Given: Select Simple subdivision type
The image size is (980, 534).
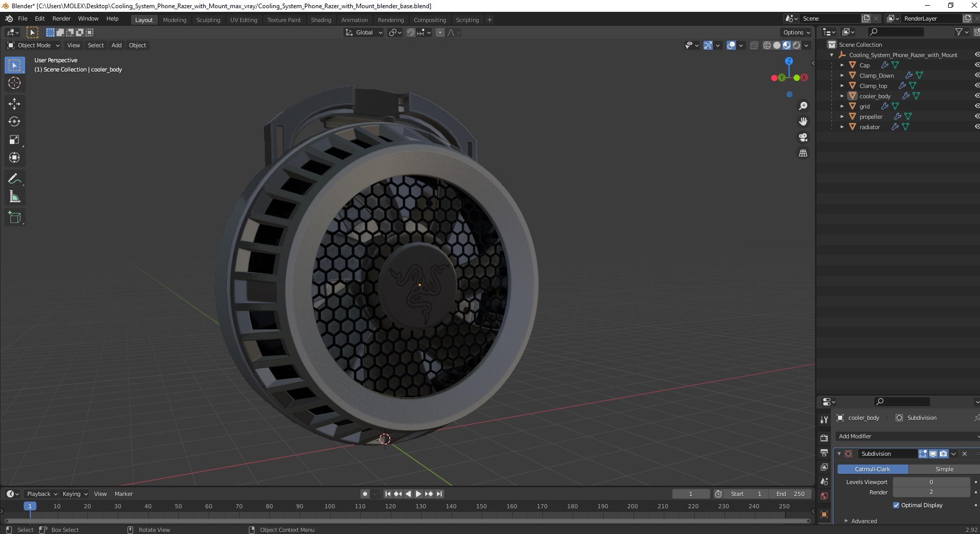Looking at the screenshot, I should [944, 469].
